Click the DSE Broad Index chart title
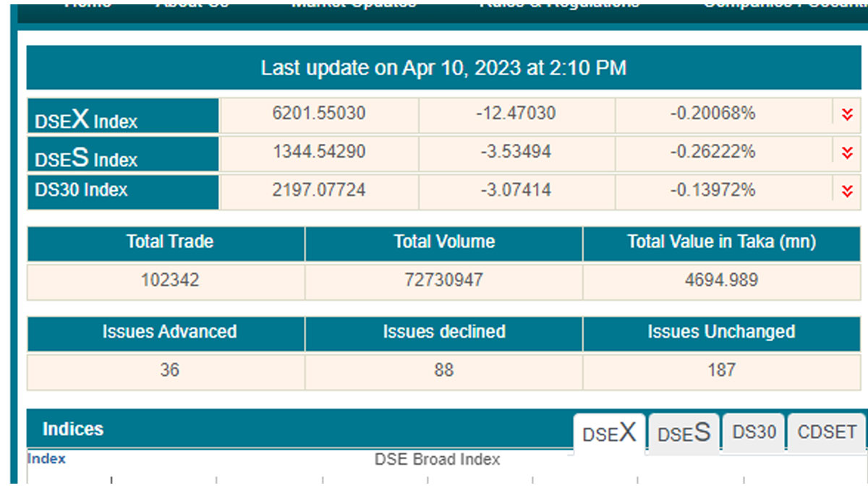 point(437,459)
